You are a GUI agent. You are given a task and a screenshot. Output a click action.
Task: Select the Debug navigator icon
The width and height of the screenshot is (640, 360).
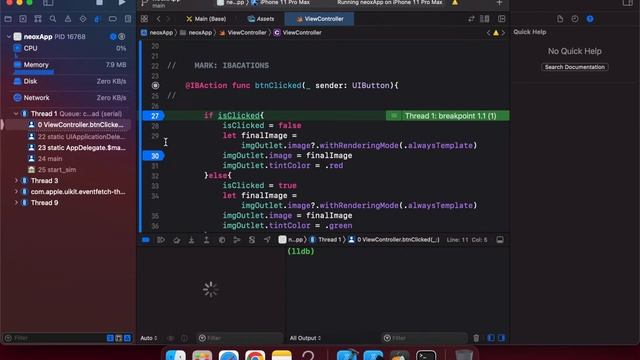click(x=98, y=19)
